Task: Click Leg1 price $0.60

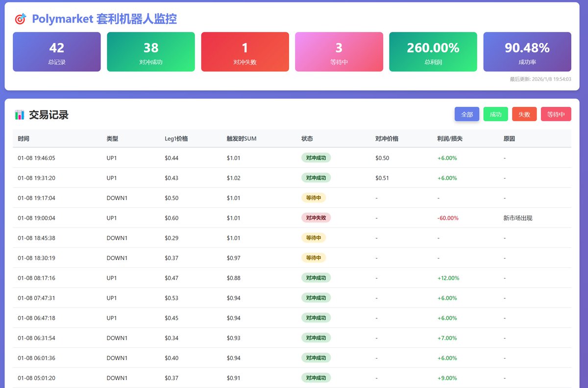Action: [x=171, y=218]
